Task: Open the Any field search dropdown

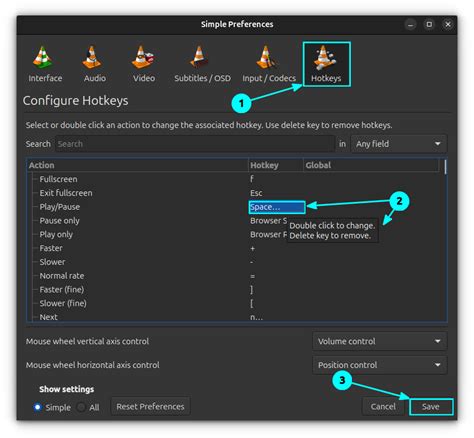Action: (399, 144)
